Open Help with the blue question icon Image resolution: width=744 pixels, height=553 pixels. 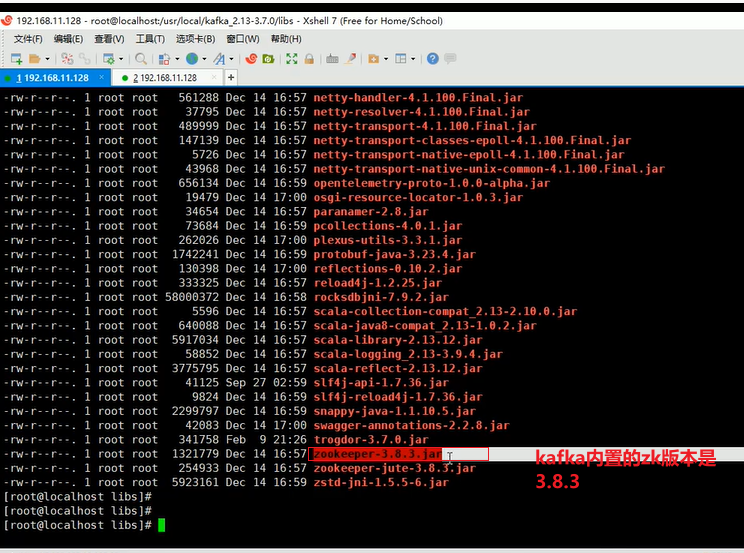(x=432, y=59)
